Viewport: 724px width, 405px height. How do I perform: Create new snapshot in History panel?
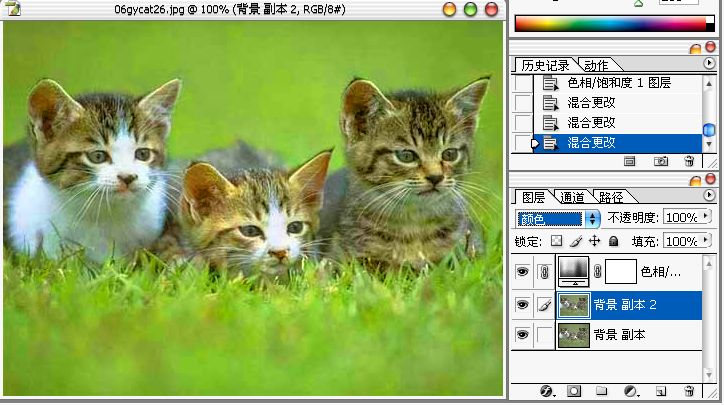(x=660, y=161)
